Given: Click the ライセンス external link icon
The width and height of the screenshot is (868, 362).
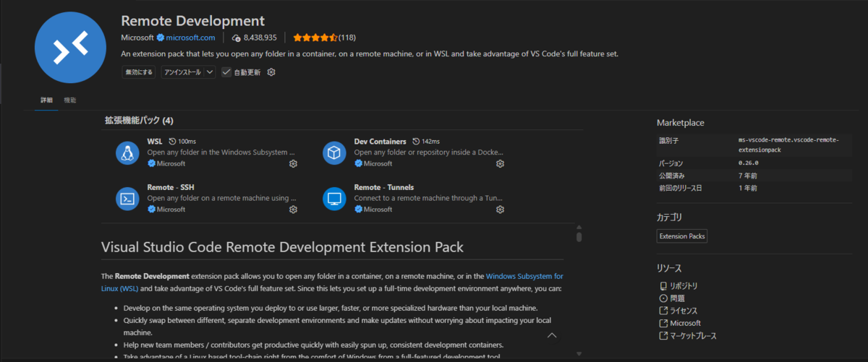Looking at the screenshot, I should coord(663,311).
